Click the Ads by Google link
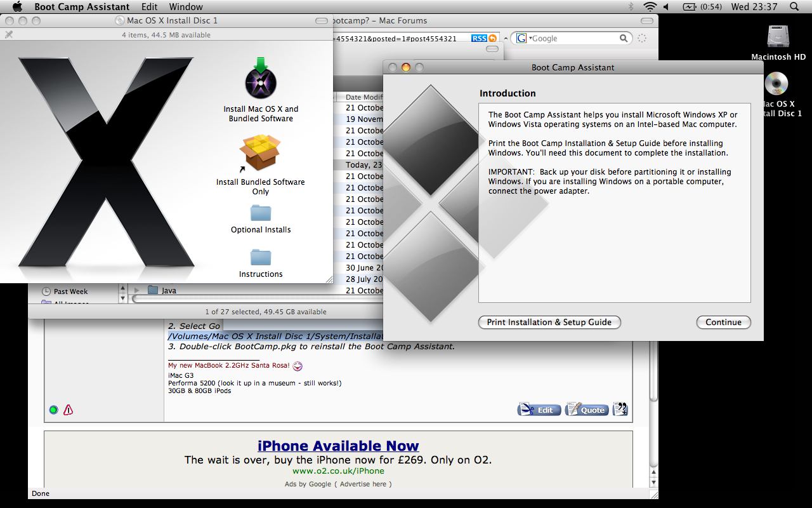 [308, 484]
